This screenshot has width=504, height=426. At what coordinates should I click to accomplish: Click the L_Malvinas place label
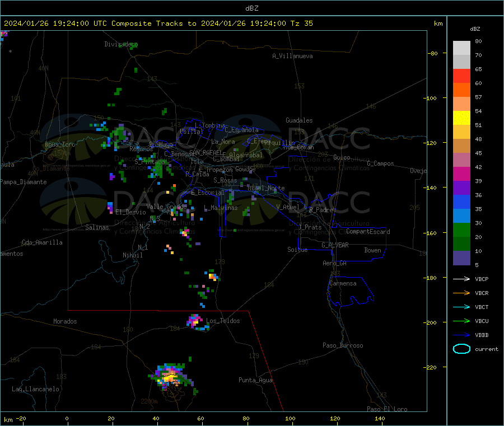(221, 208)
